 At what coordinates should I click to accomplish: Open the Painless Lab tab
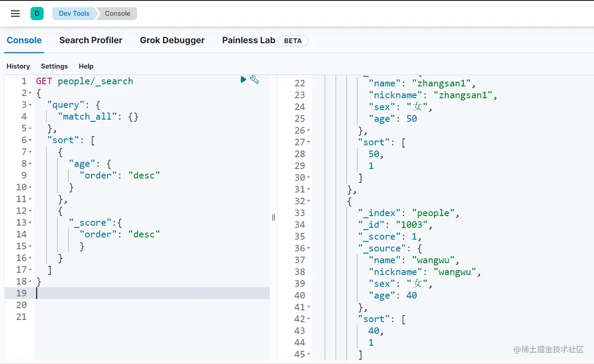(x=249, y=40)
